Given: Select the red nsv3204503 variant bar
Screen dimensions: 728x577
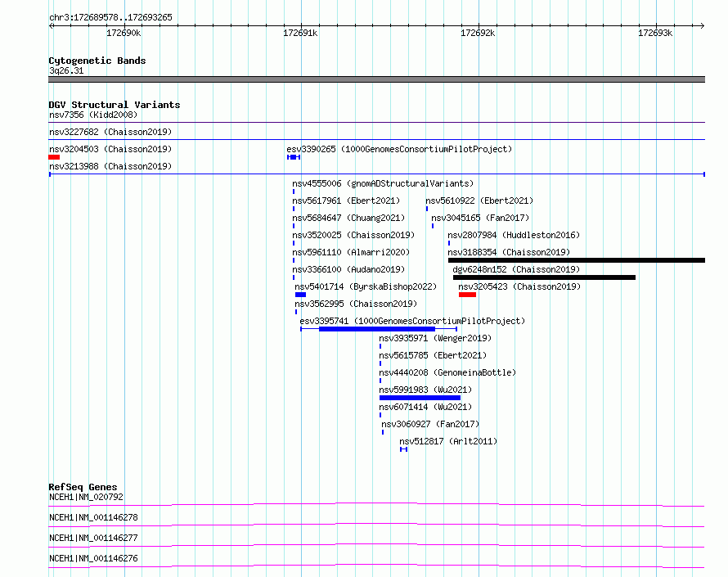Looking at the screenshot, I should coord(54,157).
